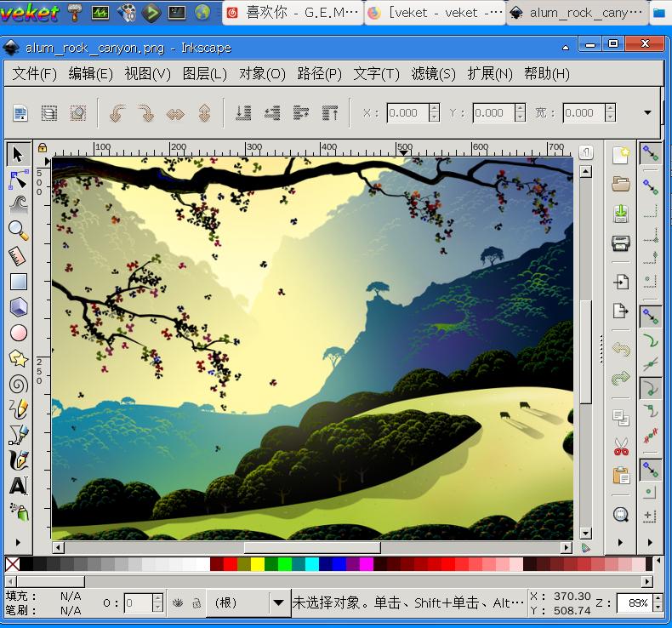Expand the tool controls bar overflow arrow
Viewport: 672px width, 628px height.
(647, 112)
